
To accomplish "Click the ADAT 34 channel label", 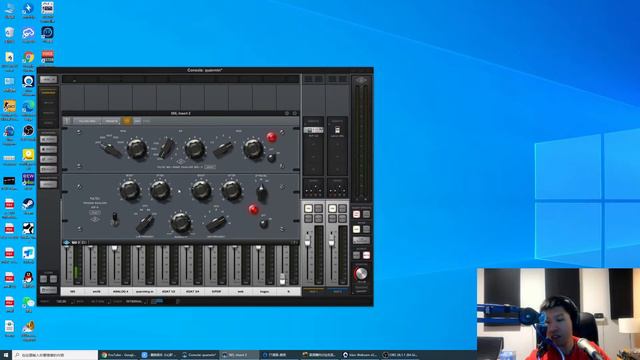I will click(x=192, y=291).
